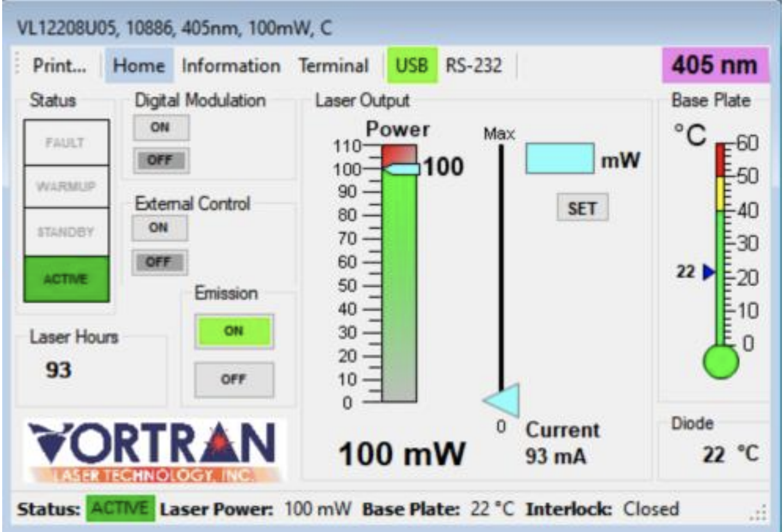Click the mW power input field

click(560, 159)
